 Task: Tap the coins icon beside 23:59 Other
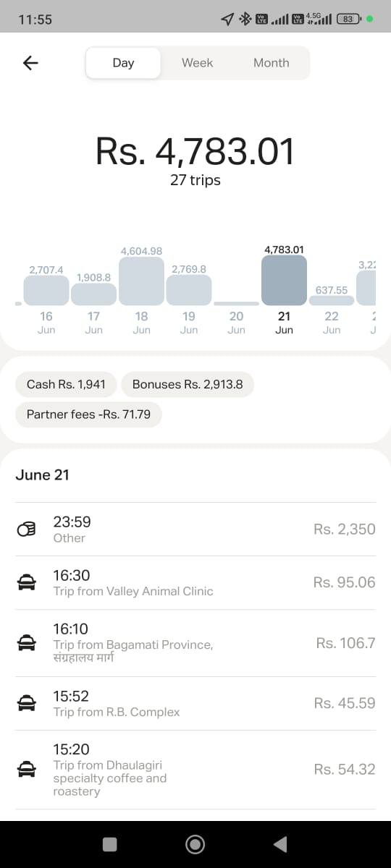point(26,529)
